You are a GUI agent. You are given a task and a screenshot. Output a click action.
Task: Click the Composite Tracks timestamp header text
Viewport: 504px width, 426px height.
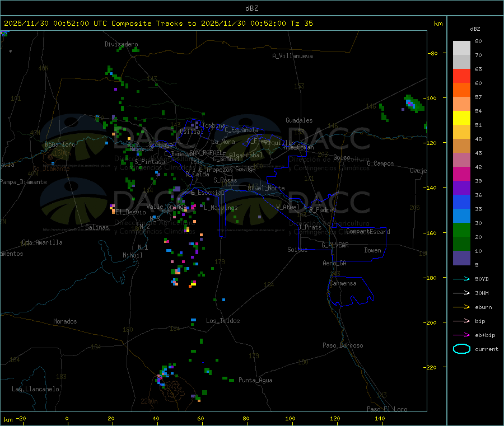(158, 24)
